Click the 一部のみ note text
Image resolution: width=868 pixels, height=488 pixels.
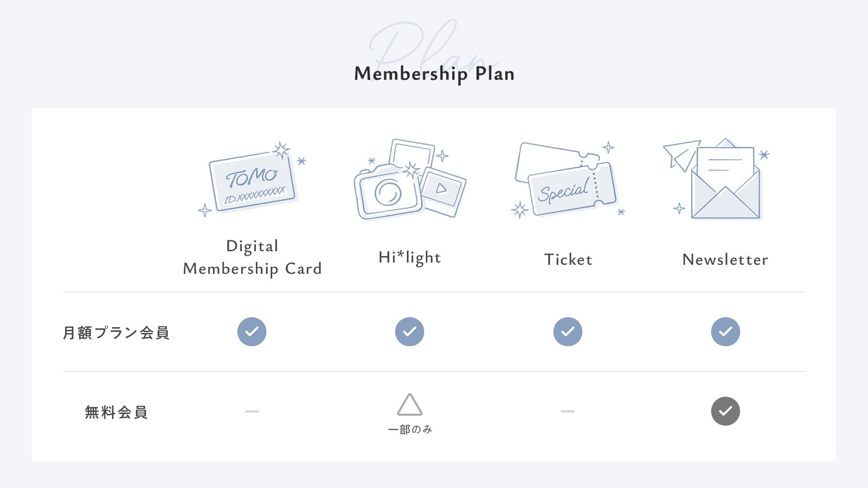tap(410, 429)
